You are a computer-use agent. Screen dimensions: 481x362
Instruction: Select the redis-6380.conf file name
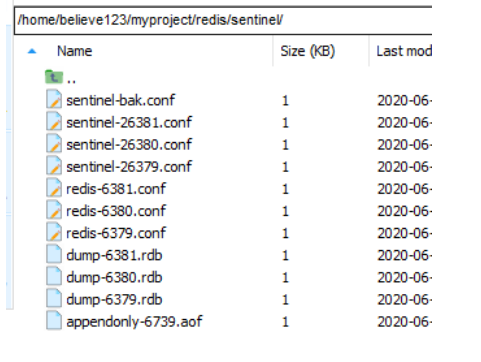(x=116, y=211)
